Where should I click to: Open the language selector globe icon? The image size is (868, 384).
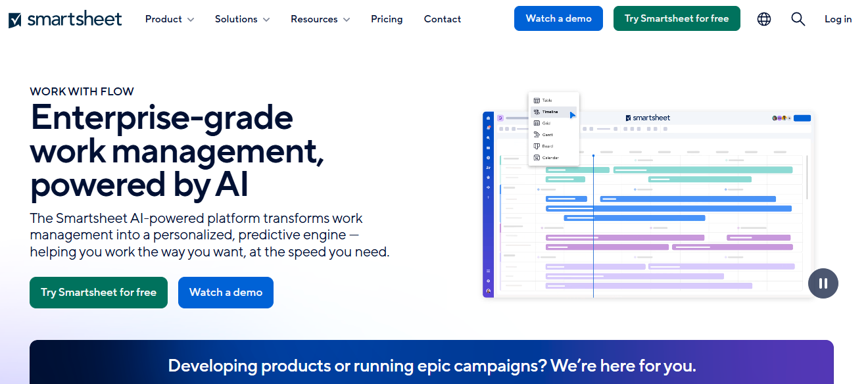pyautogui.click(x=764, y=19)
